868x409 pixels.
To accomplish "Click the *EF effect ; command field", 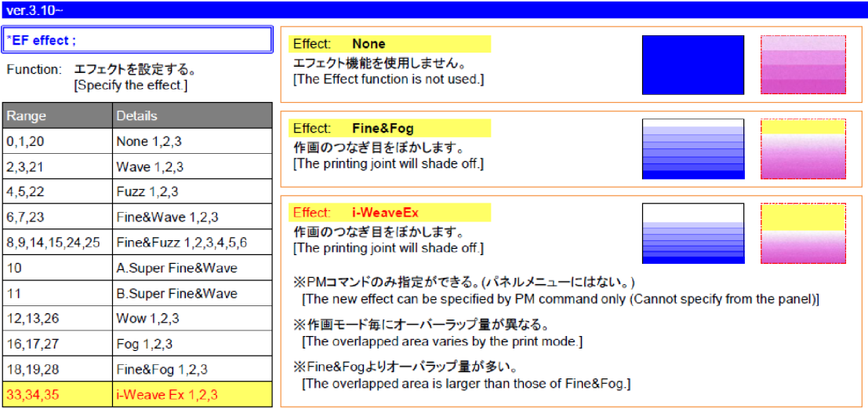I will click(136, 39).
